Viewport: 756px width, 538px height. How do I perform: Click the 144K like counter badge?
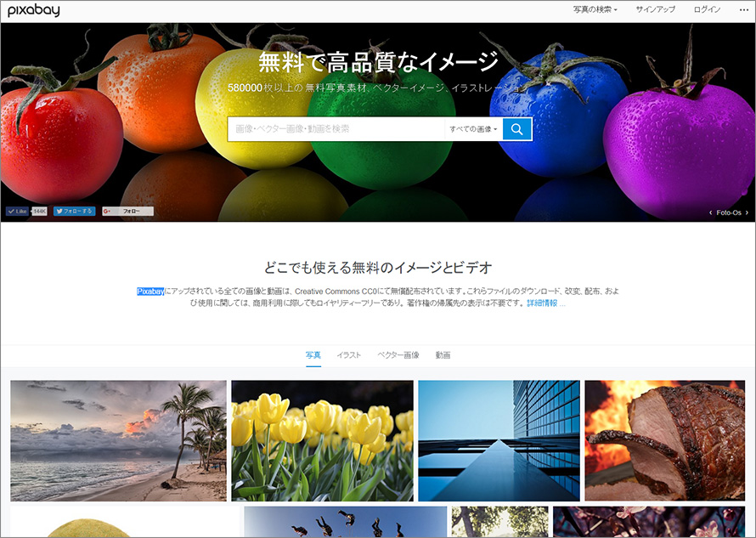point(41,211)
